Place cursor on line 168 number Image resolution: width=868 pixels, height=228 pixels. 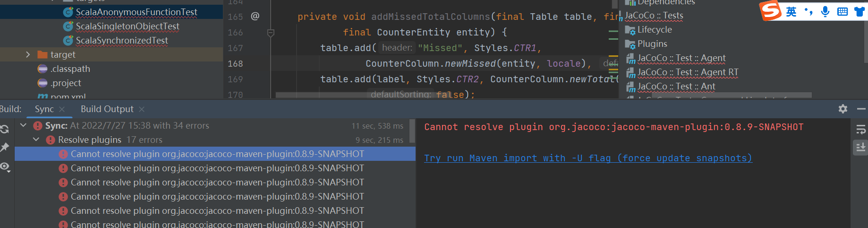click(x=235, y=63)
